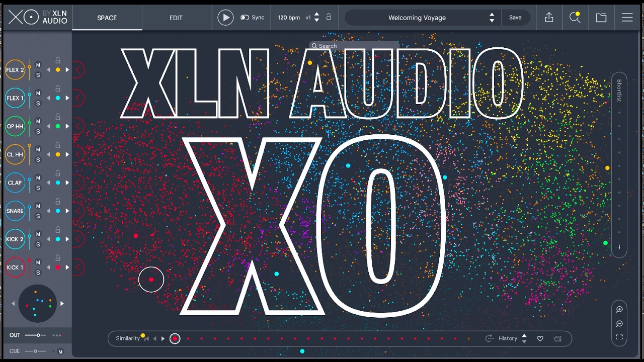
Task: Open the hamburger main menu
Action: click(x=627, y=18)
